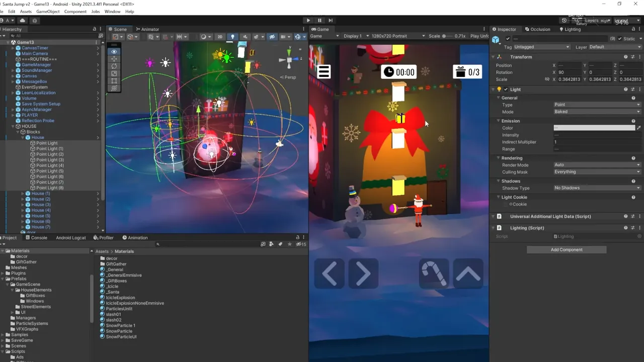This screenshot has width=644, height=362.
Task: Open the Layer Default dropdown
Action: (x=615, y=47)
